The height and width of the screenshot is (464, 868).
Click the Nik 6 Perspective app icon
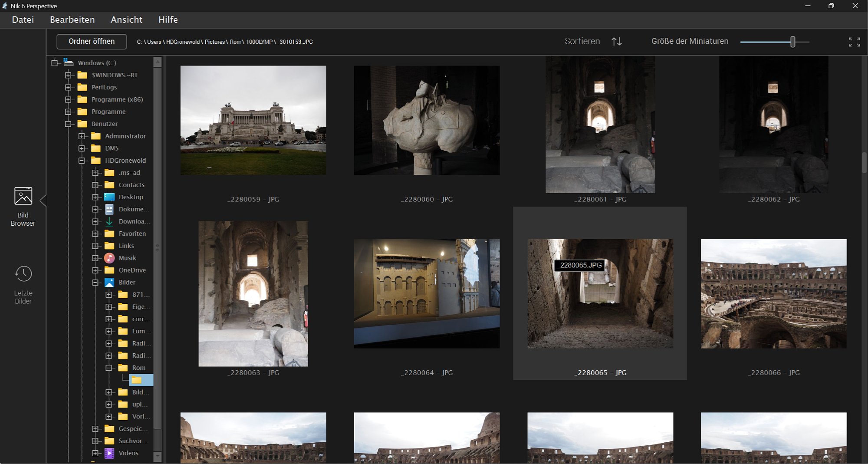5,6
